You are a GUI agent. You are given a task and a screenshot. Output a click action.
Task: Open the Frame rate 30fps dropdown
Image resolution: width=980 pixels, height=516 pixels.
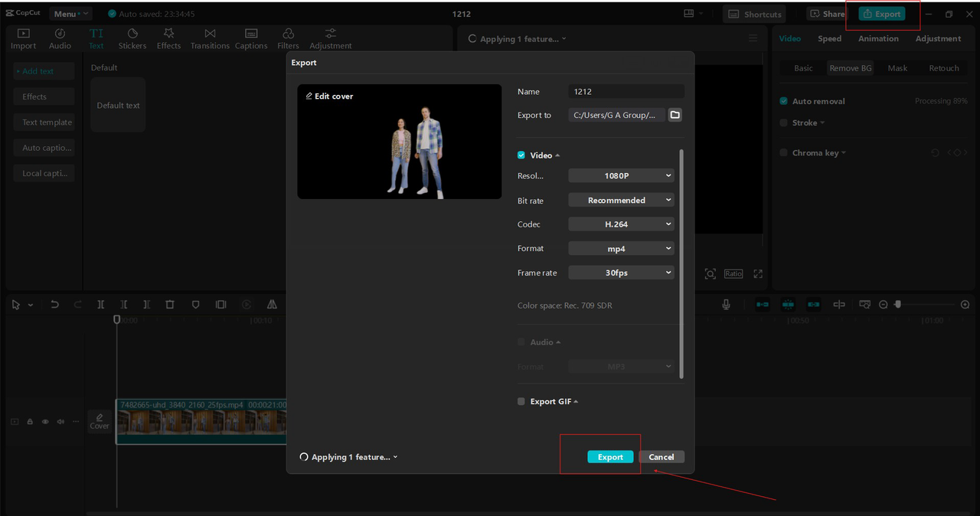(620, 273)
